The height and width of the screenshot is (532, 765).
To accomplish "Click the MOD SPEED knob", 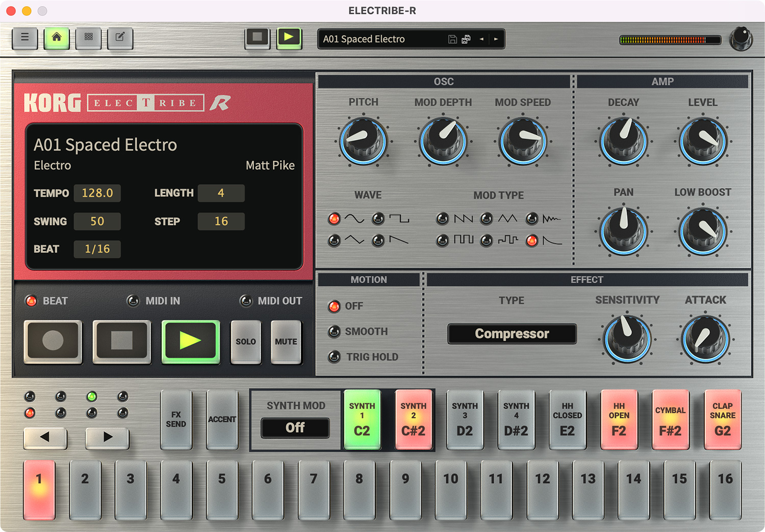I will (523, 141).
